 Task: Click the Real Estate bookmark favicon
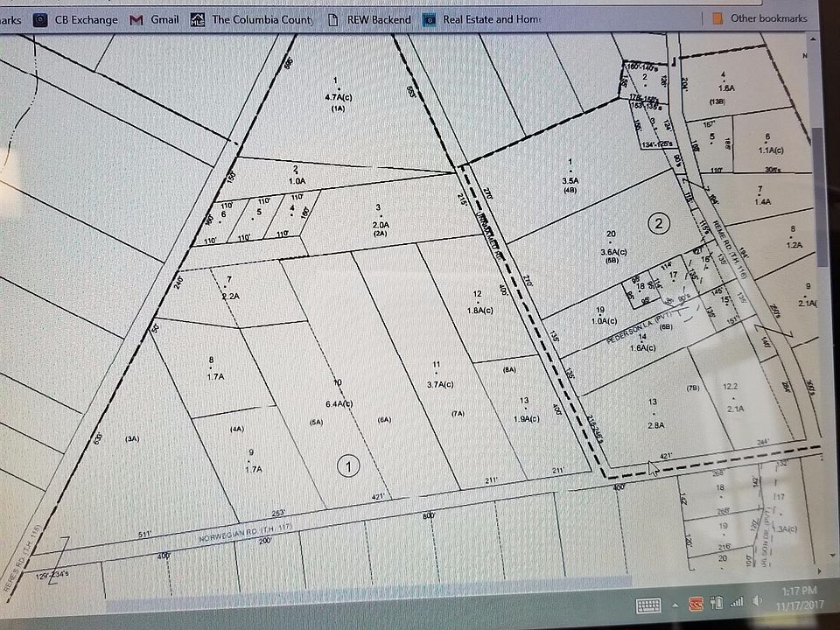pos(429,20)
